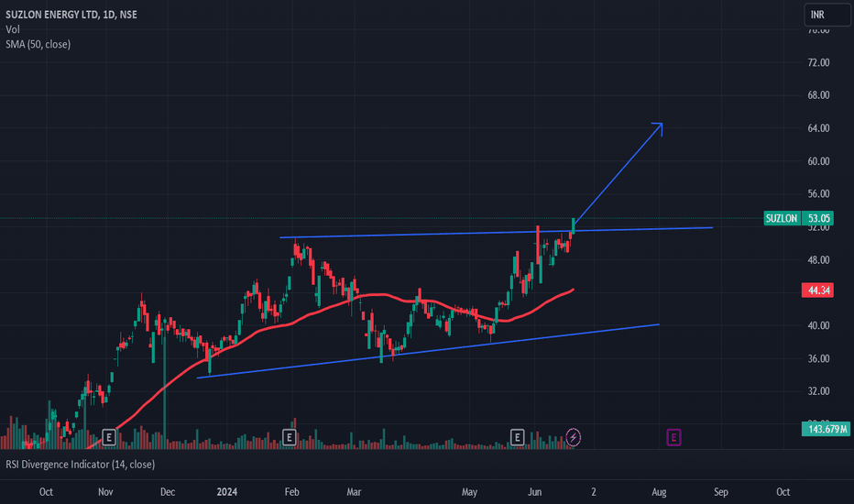Viewport: 854px width, 504px height.
Task: Click the SUZLON ENERGY LTD symbol title
Action: coord(71,15)
